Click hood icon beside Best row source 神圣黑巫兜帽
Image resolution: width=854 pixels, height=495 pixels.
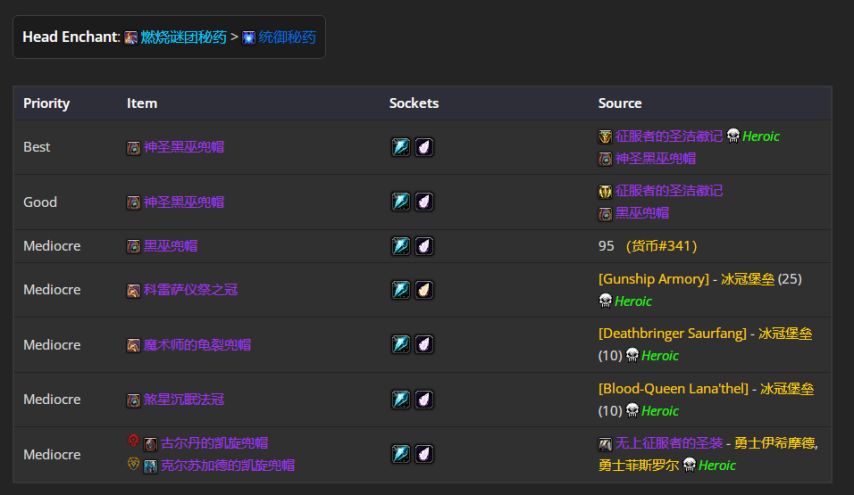tap(605, 159)
